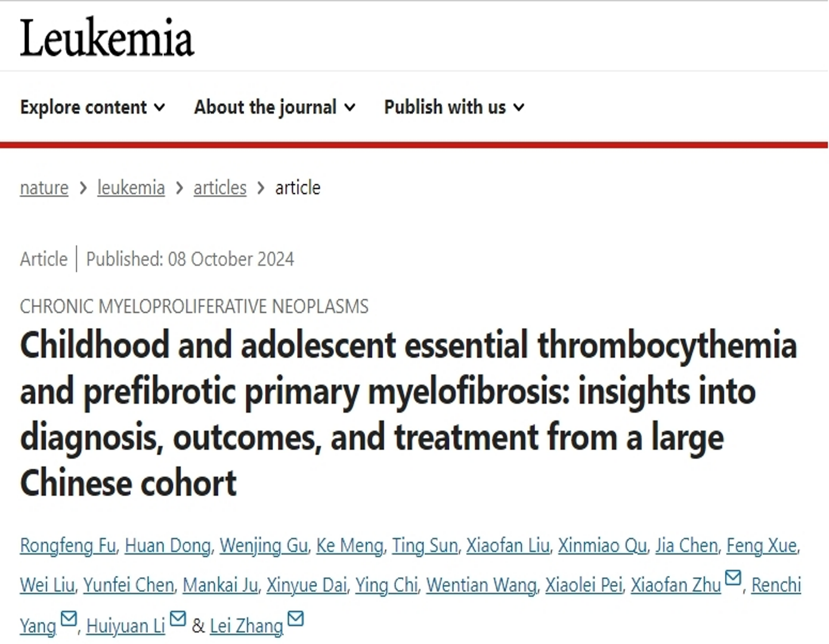829x644 pixels.
Task: Open the leukemia breadcrumb link
Action: (131, 188)
